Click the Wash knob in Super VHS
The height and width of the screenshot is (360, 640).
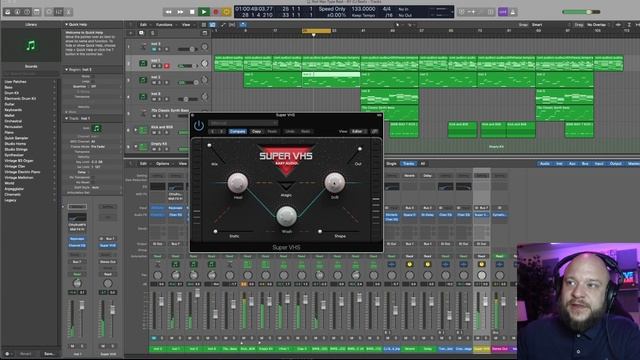tap(287, 216)
